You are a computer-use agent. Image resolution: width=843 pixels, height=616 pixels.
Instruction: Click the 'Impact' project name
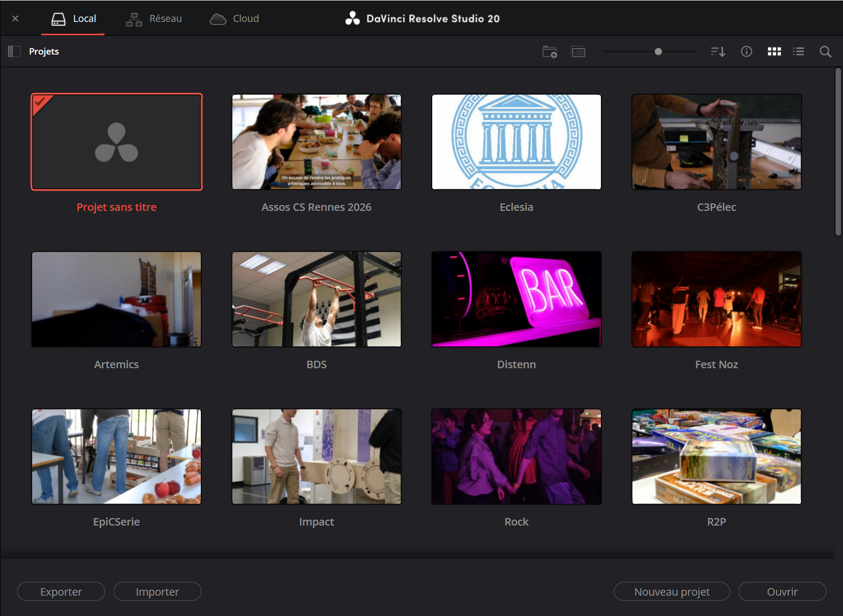pos(317,522)
